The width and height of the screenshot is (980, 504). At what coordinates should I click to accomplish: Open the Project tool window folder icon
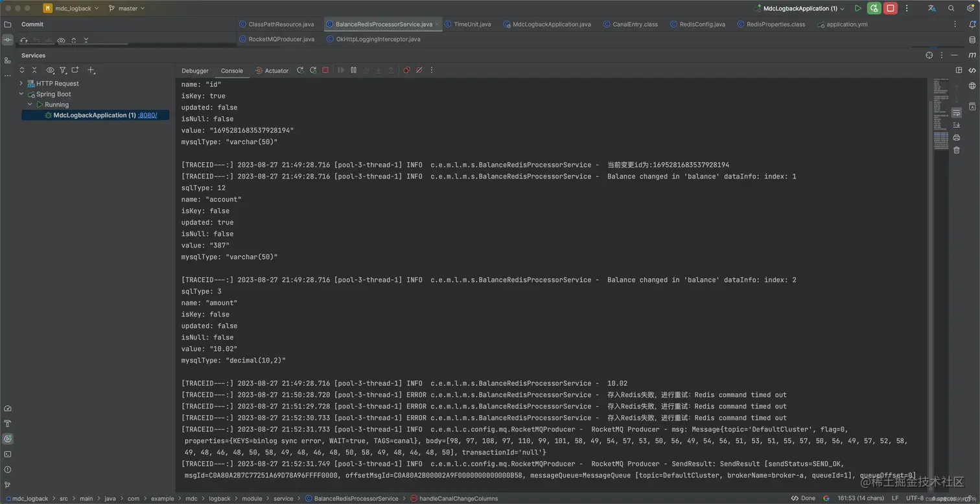click(x=8, y=24)
